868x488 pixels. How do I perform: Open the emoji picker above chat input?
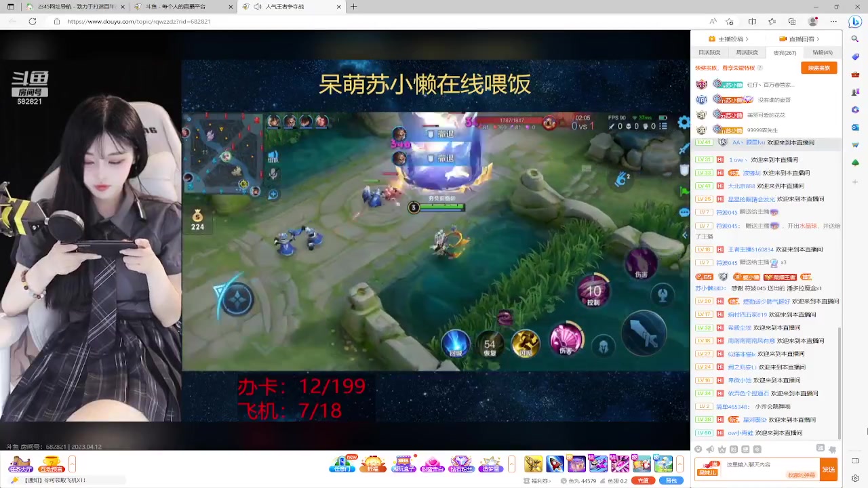[x=699, y=449]
